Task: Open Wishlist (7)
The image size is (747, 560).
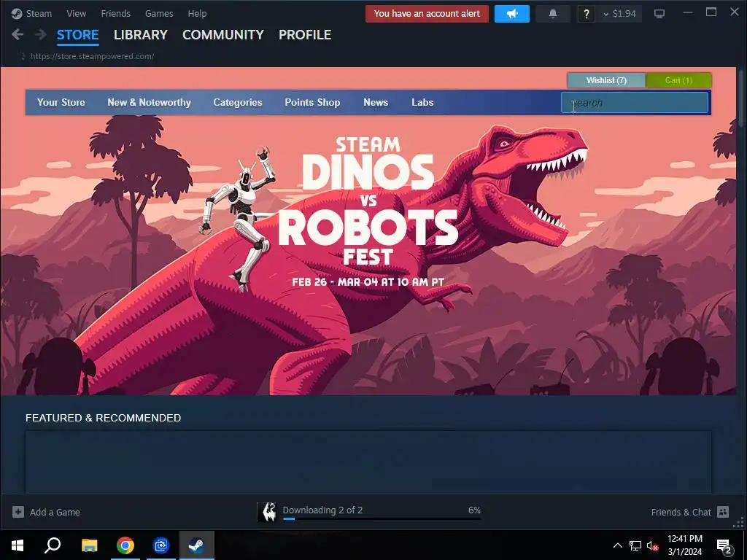Action: pos(606,80)
